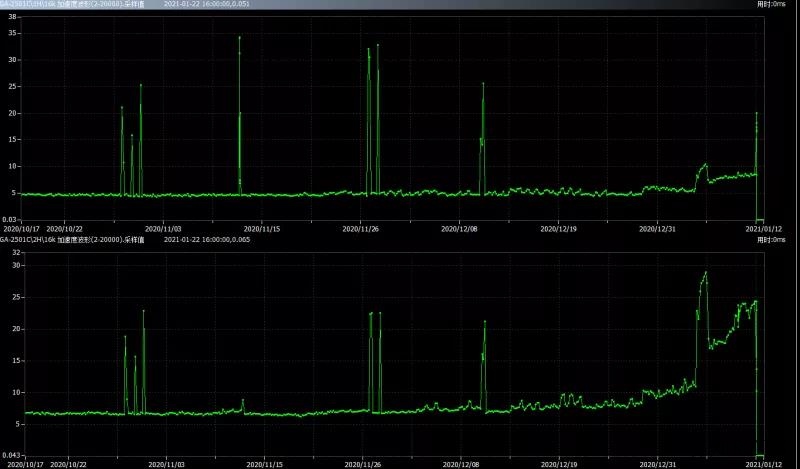Click the tallest spike tip in top chart

click(x=239, y=37)
